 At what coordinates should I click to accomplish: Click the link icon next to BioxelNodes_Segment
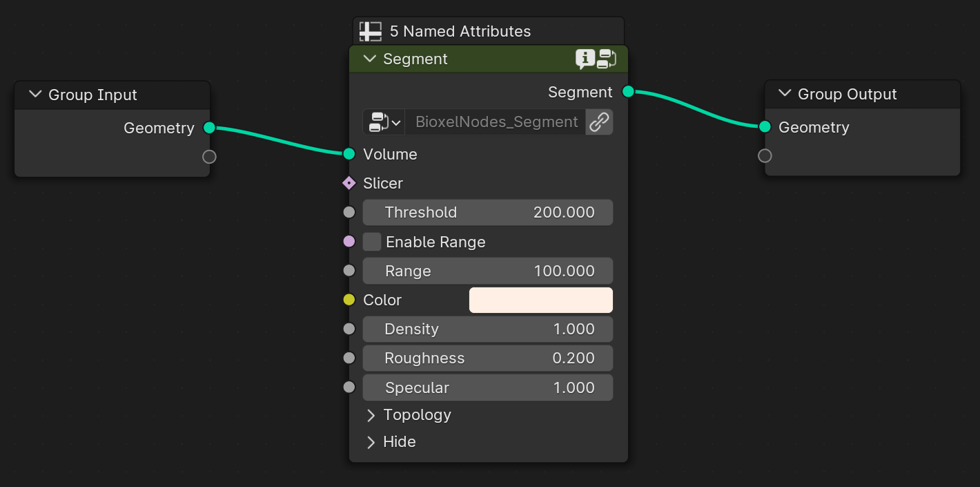pos(599,122)
